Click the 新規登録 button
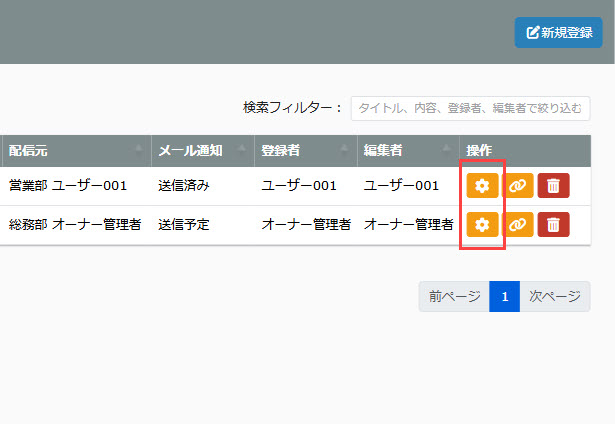Image resolution: width=615 pixels, height=424 pixels. click(558, 32)
